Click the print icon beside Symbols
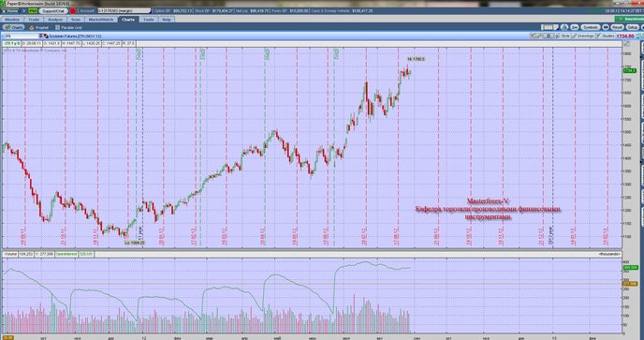644x340 pixels. [606, 27]
